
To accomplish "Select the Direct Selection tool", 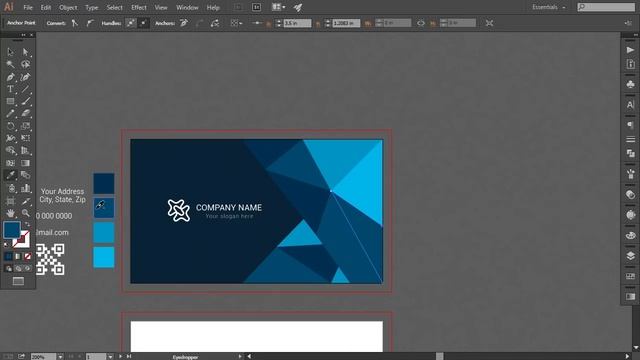I will coord(25,52).
